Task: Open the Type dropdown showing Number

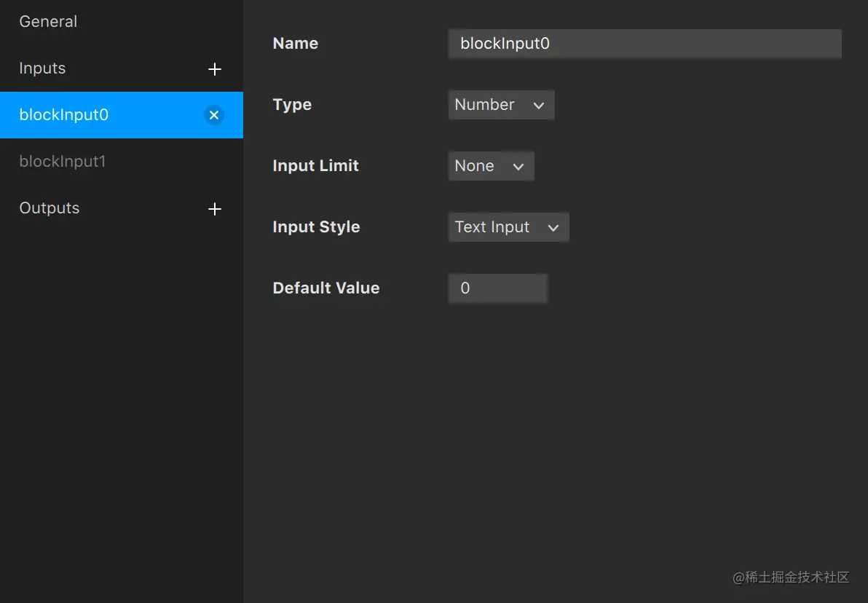Action: click(501, 105)
